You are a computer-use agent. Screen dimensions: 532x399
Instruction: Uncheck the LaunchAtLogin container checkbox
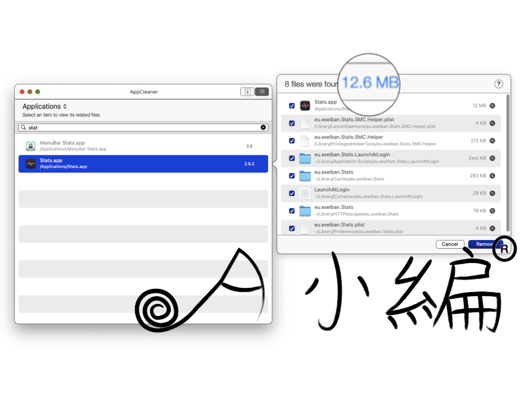tap(292, 193)
